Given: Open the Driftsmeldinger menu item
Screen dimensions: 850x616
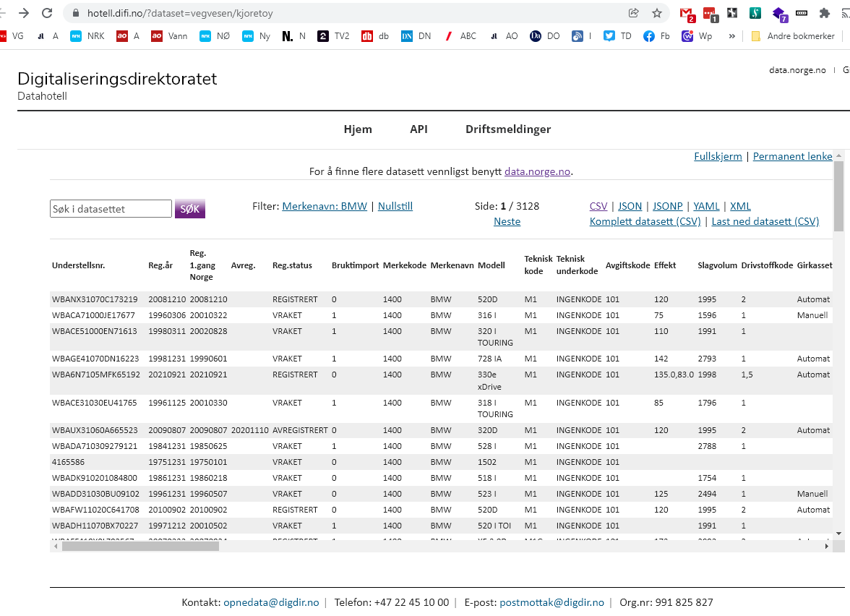Looking at the screenshot, I should point(508,129).
